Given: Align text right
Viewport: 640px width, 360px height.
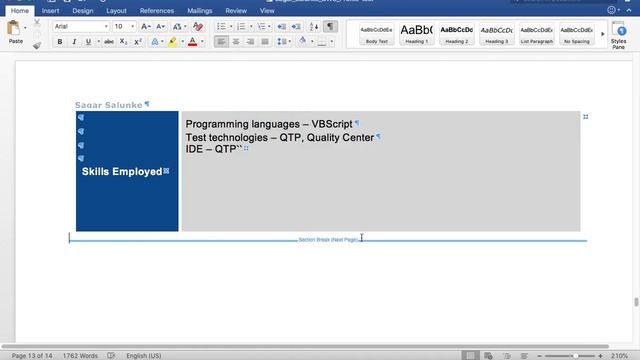Looking at the screenshot, I should pyautogui.click(x=250, y=42).
